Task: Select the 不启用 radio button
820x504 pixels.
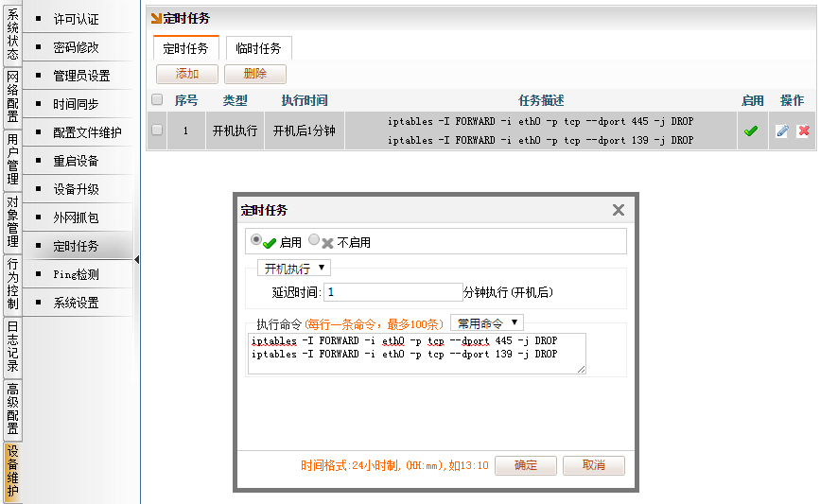Action: coord(315,241)
